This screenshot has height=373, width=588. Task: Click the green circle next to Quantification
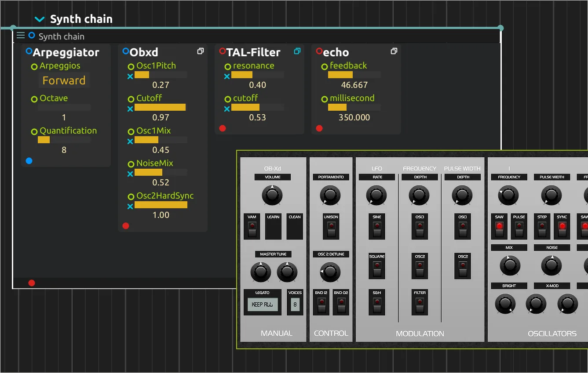click(34, 132)
